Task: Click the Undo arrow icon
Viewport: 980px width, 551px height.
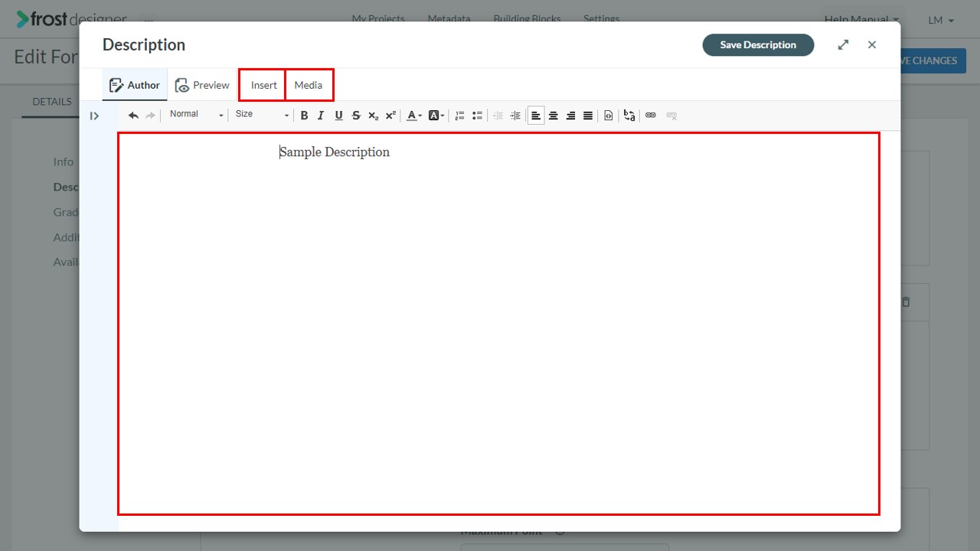Action: tap(133, 116)
